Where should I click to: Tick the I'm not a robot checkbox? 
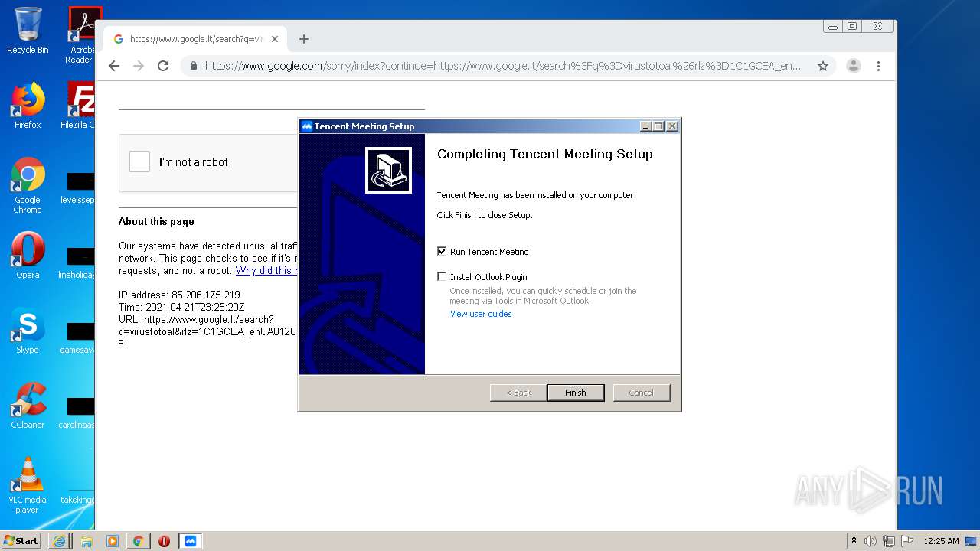(139, 161)
